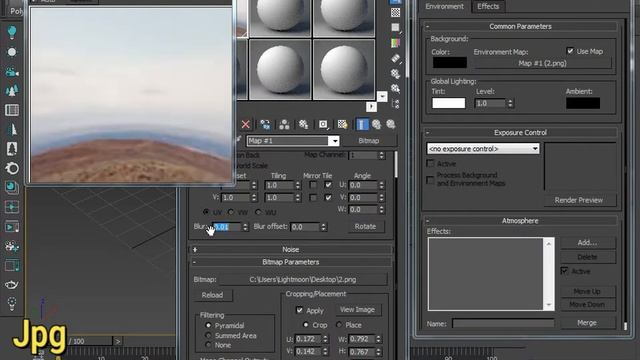Toggle the U Tile checkbox
Image resolution: width=640 pixels, height=360 pixels.
pos(328,185)
